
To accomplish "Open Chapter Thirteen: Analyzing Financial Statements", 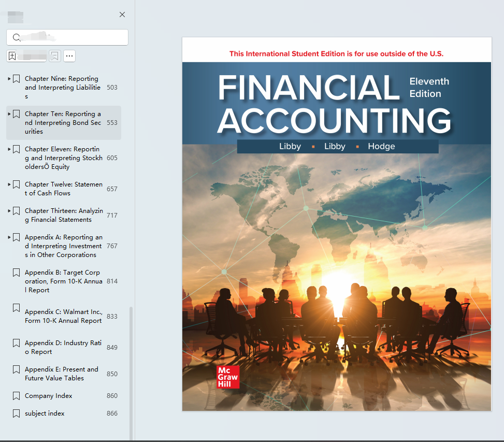I will 64,215.
